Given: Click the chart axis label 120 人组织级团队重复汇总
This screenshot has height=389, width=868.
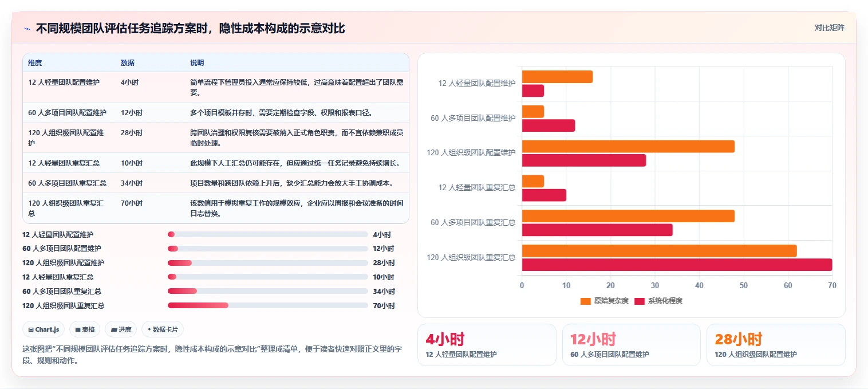Looking at the screenshot, I should 471,258.
